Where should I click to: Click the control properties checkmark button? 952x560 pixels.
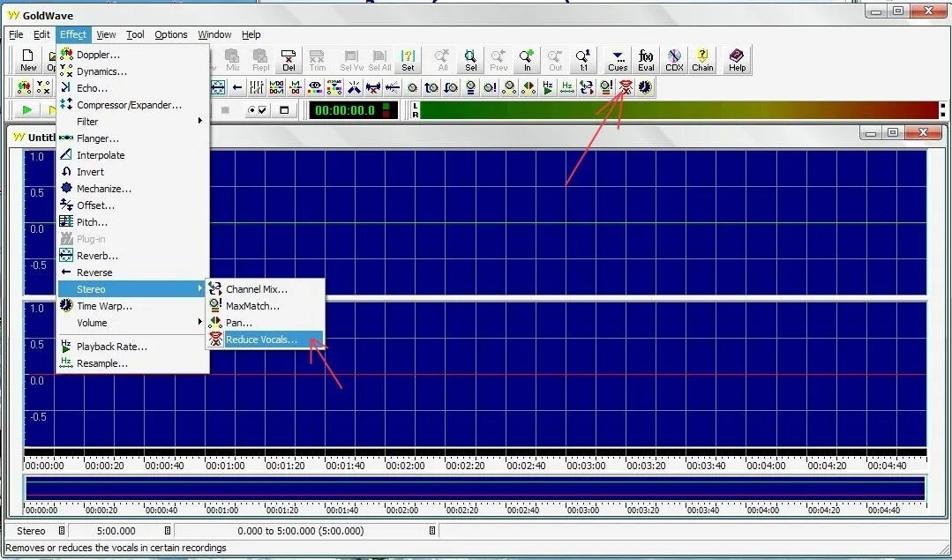(258, 110)
